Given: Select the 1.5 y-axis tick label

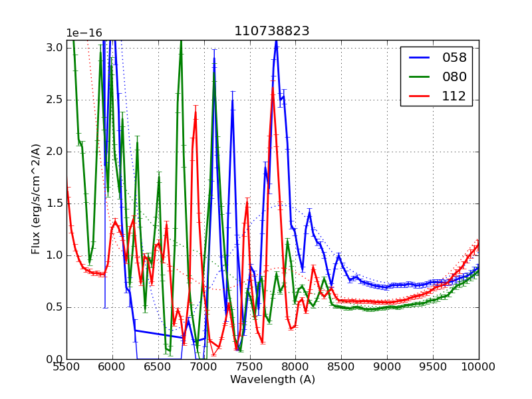Looking at the screenshot, I should (x=55, y=203).
